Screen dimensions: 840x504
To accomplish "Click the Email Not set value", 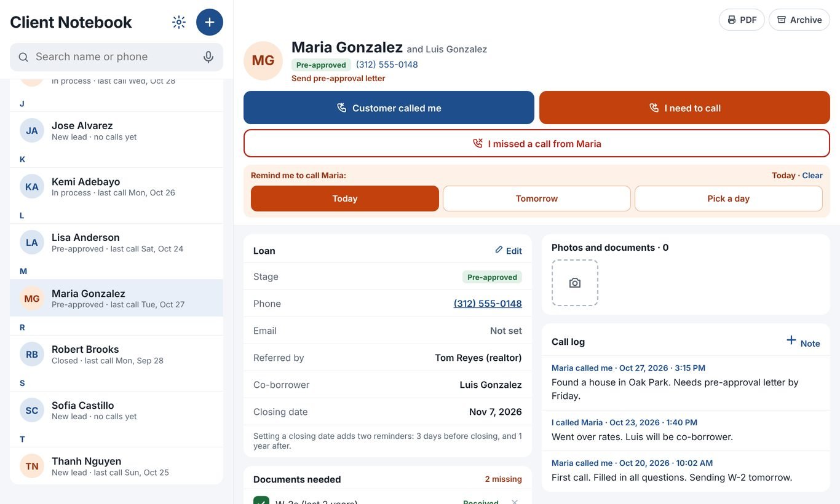I will 506,331.
